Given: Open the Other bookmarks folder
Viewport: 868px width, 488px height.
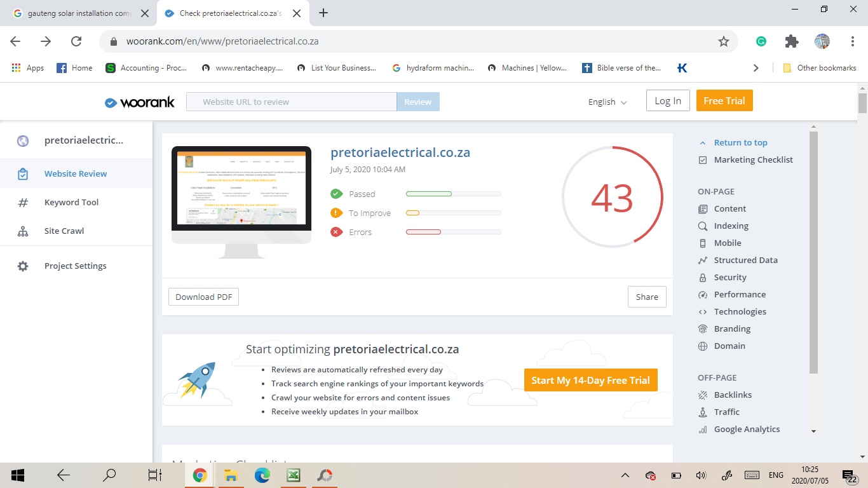Looking at the screenshot, I should click(819, 68).
